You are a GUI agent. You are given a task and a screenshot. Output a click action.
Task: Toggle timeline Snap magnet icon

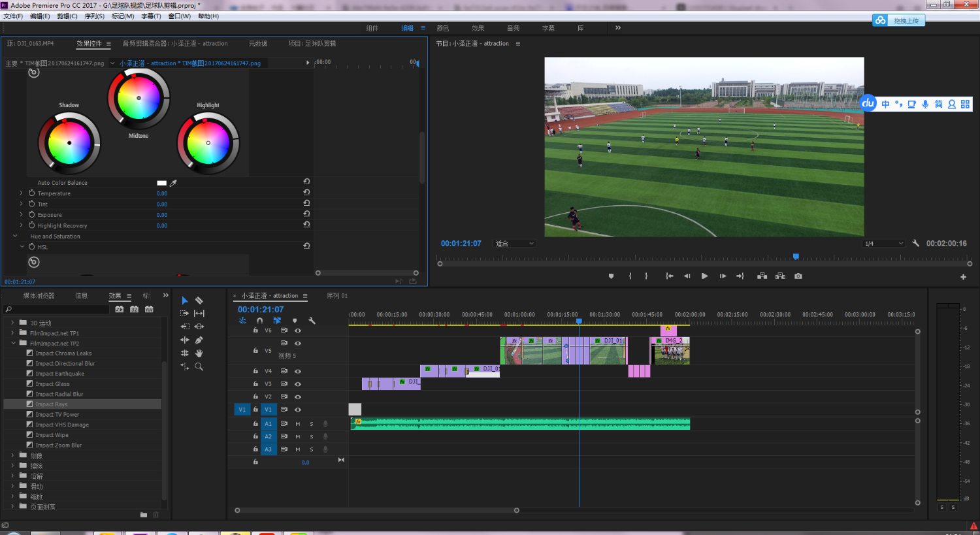pos(260,321)
